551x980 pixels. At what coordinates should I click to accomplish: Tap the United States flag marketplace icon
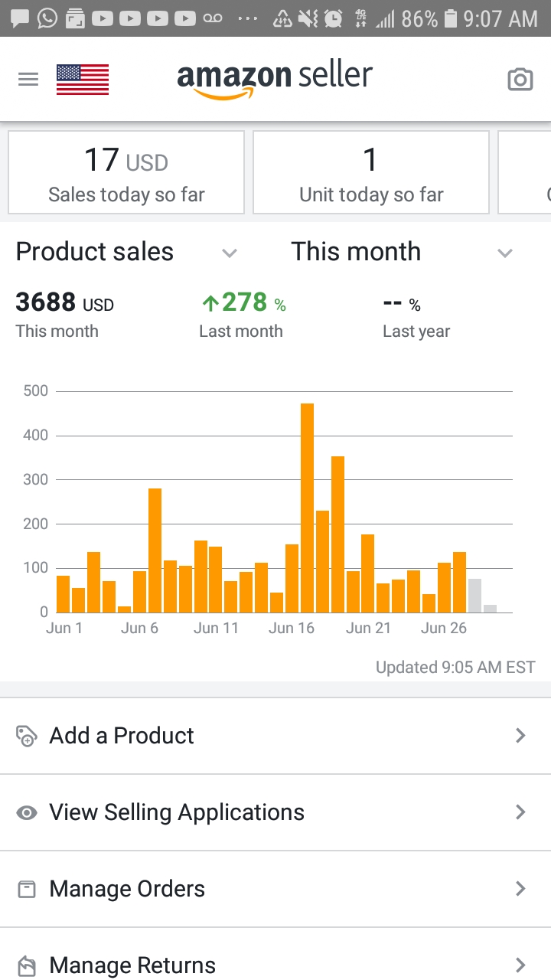pos(83,79)
